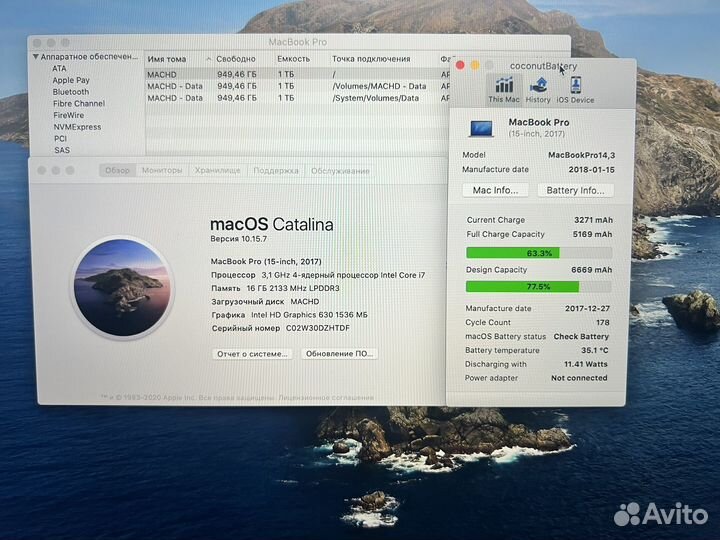Open Лицензионное соглашение link
The width and height of the screenshot is (720, 540).
click(326, 398)
